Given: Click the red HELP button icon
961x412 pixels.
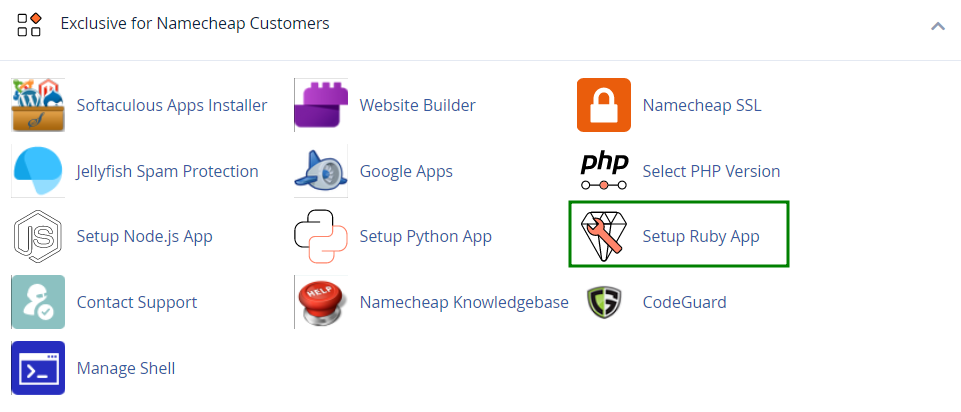Looking at the screenshot, I should [x=321, y=302].
